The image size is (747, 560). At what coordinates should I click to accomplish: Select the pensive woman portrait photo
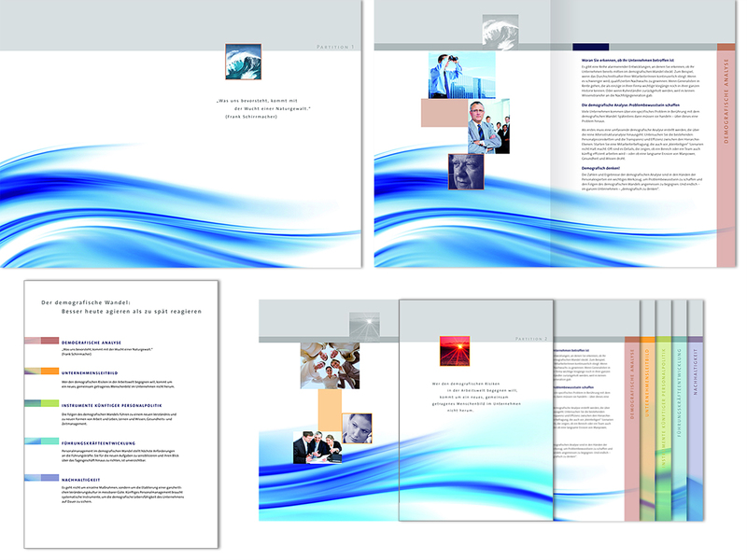pos(359,427)
